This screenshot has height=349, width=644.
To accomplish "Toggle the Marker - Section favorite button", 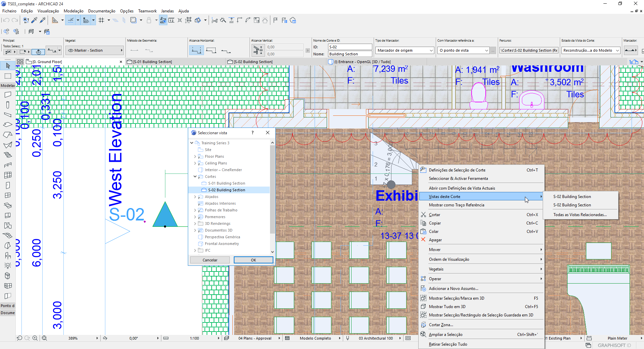I will click(94, 50).
